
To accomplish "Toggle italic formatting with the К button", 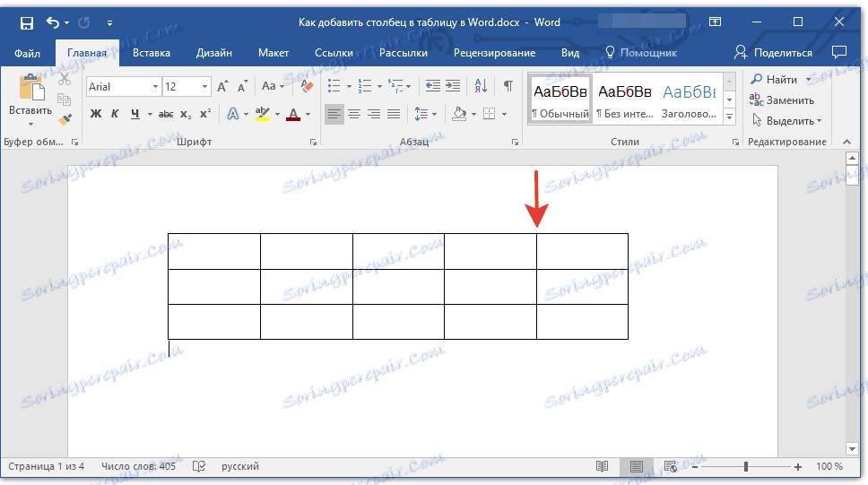I will click(115, 114).
